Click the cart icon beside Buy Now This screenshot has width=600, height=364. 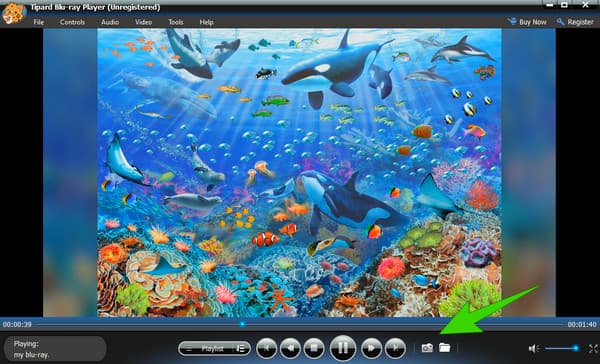pos(512,21)
